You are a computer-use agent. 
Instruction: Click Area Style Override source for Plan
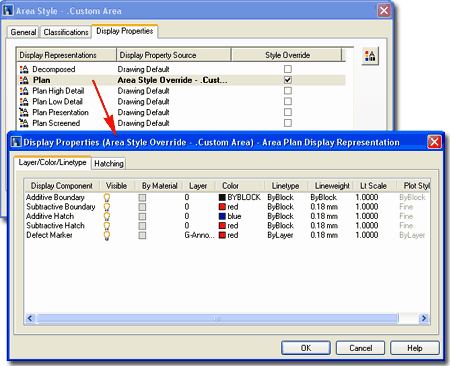pos(172,80)
